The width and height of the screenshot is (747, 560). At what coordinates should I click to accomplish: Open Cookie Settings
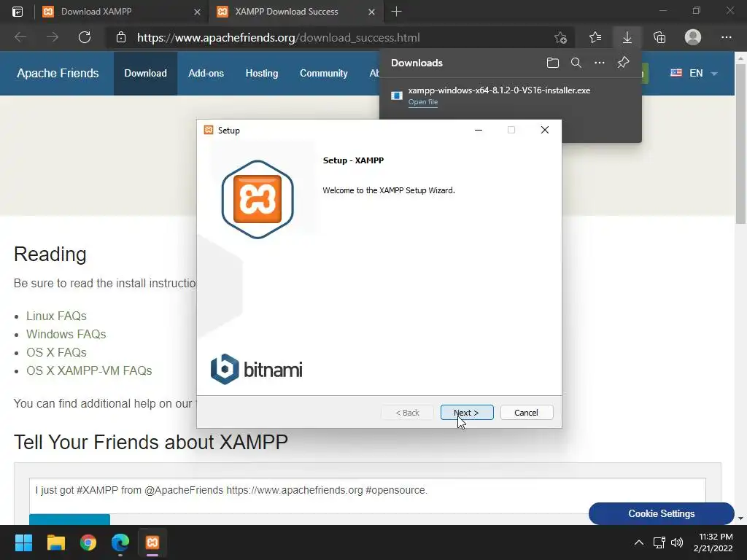coord(661,513)
